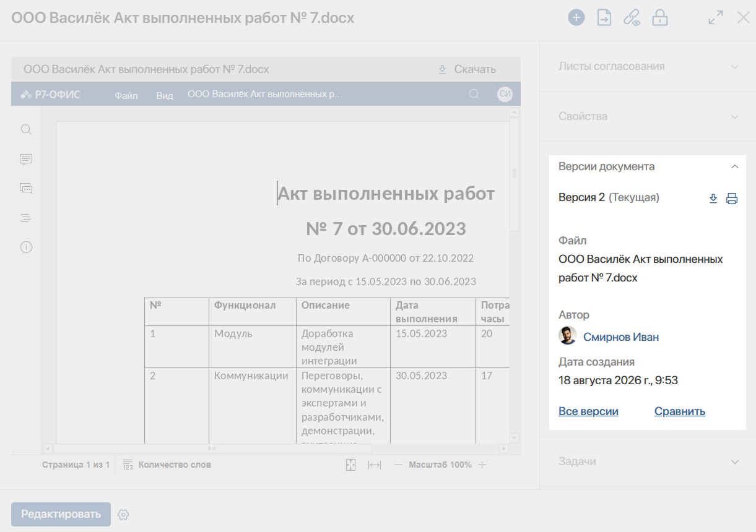756x532 pixels.
Task: Click the Р7-ОФИС logo
Action: (50, 95)
